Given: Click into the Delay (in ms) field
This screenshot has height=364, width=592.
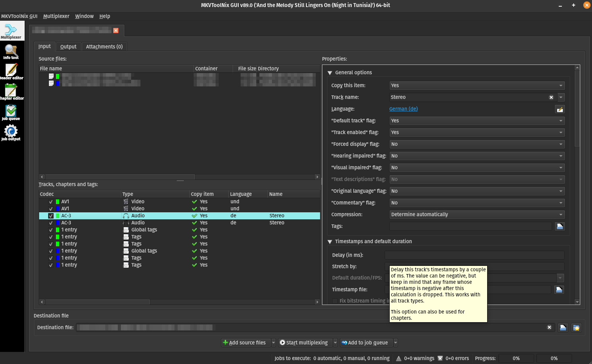Looking at the screenshot, I should pos(474,255).
